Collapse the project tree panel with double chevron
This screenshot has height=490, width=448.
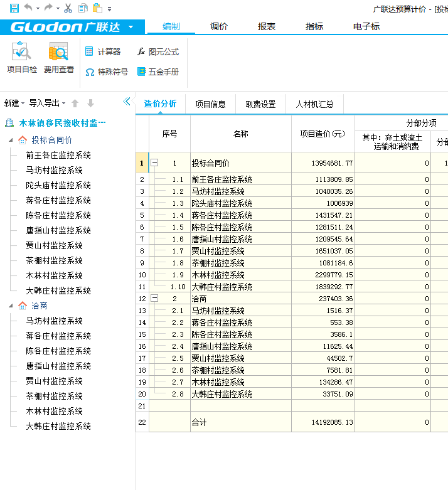[x=127, y=101]
